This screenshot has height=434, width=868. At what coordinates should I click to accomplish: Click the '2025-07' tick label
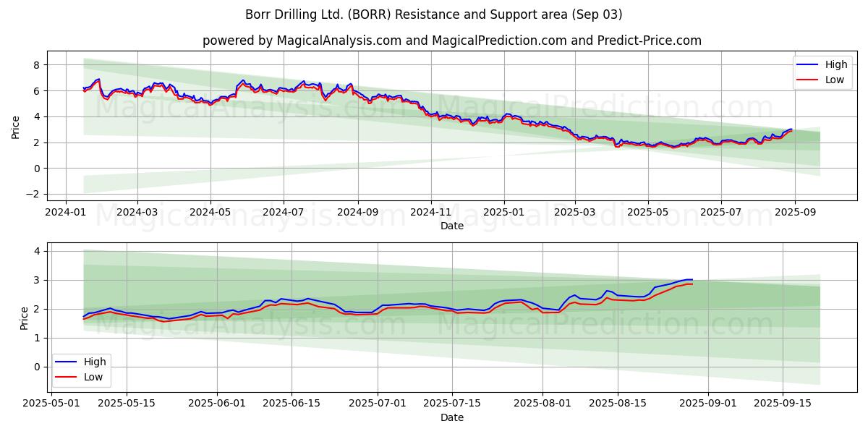[x=720, y=212]
